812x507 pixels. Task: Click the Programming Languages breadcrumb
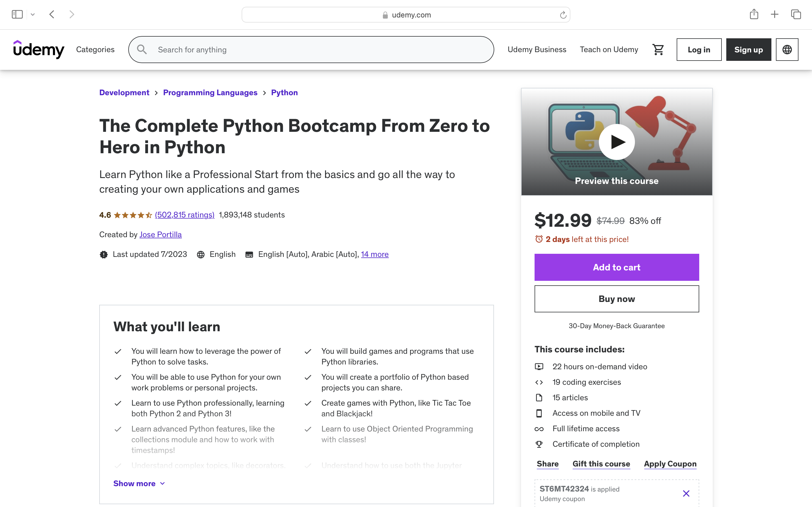pyautogui.click(x=210, y=93)
